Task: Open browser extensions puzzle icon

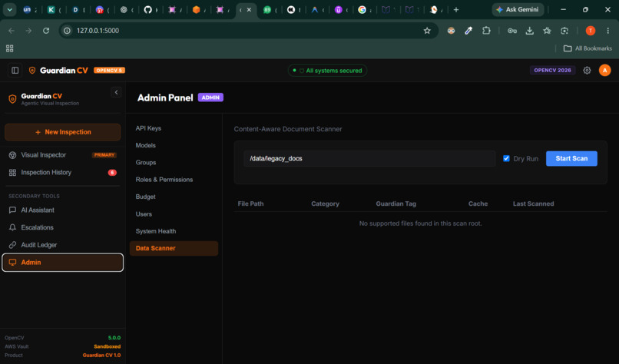Action: point(486,31)
